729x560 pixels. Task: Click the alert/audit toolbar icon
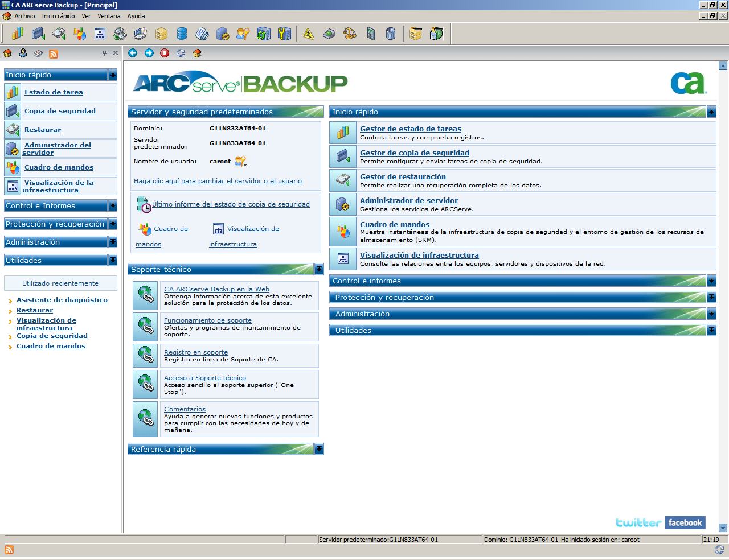(x=308, y=34)
